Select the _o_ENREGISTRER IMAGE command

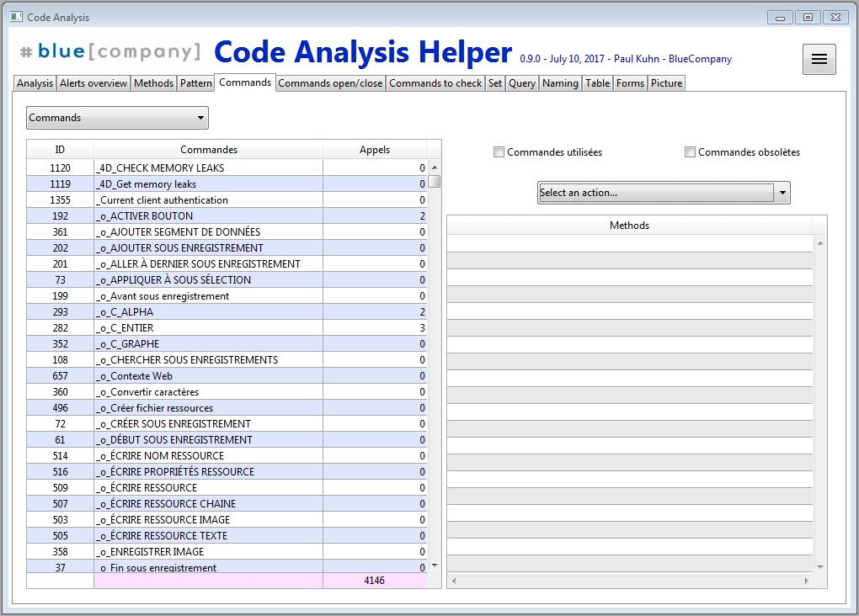pos(227,551)
